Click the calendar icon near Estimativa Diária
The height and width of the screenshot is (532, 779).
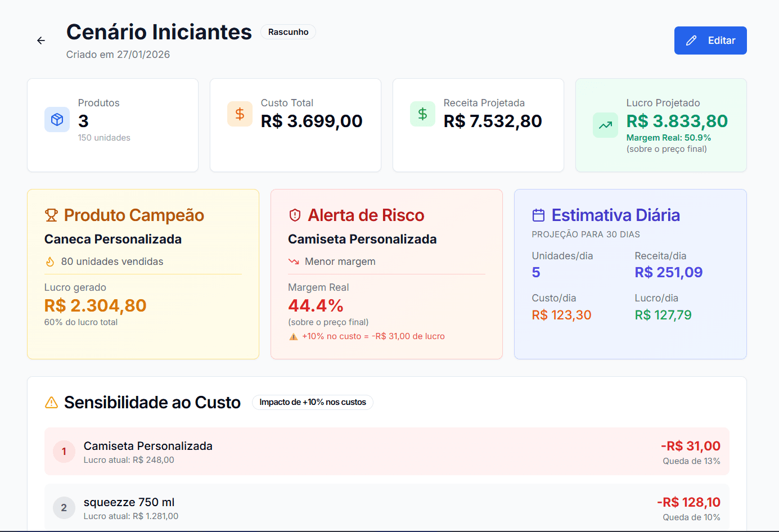click(x=539, y=214)
